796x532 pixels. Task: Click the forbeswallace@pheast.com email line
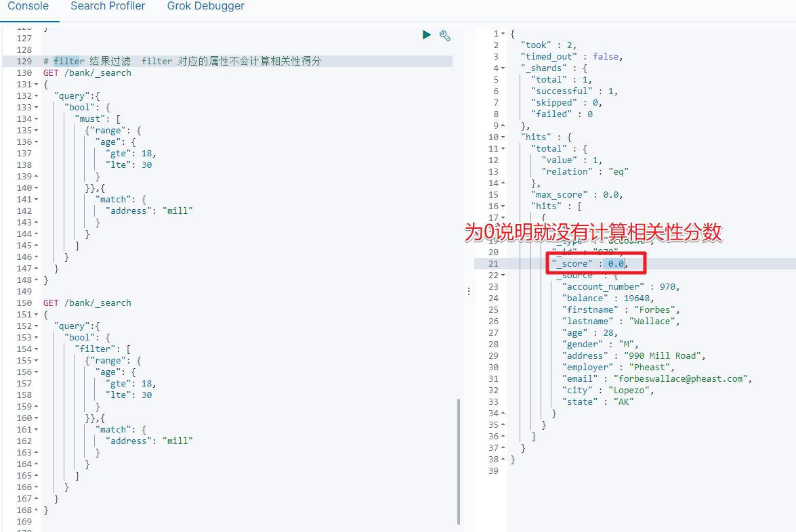[x=657, y=379]
